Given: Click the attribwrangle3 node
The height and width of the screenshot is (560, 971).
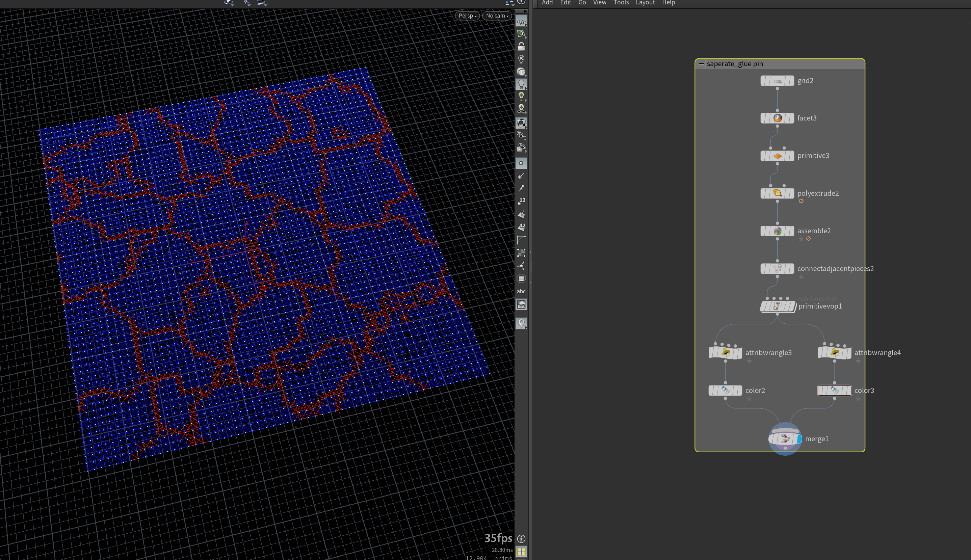Looking at the screenshot, I should pyautogui.click(x=725, y=352).
